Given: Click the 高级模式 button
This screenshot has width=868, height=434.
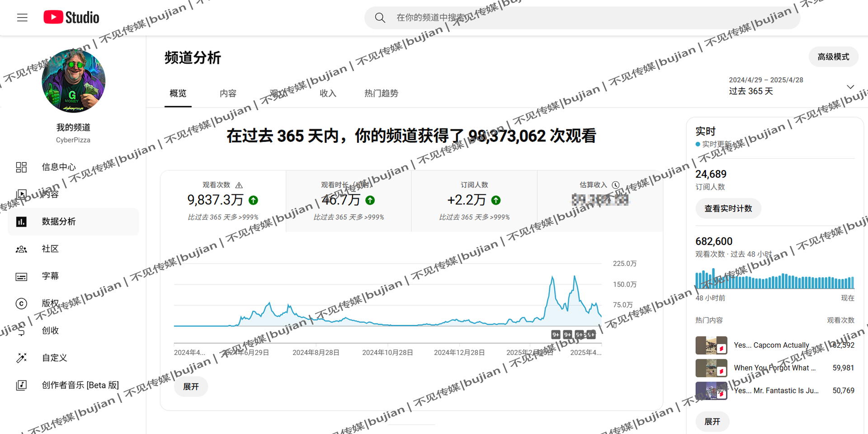Looking at the screenshot, I should tap(833, 57).
